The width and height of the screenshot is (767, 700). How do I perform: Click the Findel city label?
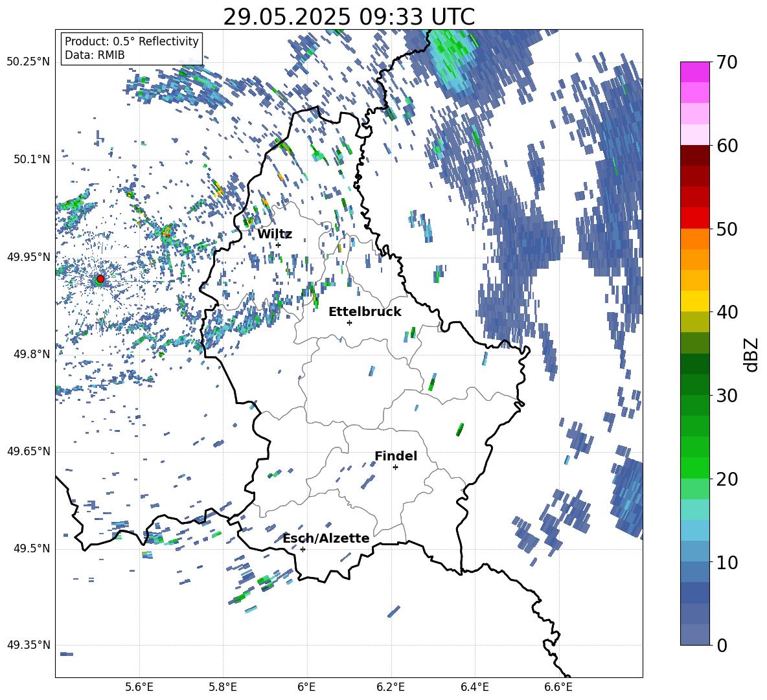[396, 456]
